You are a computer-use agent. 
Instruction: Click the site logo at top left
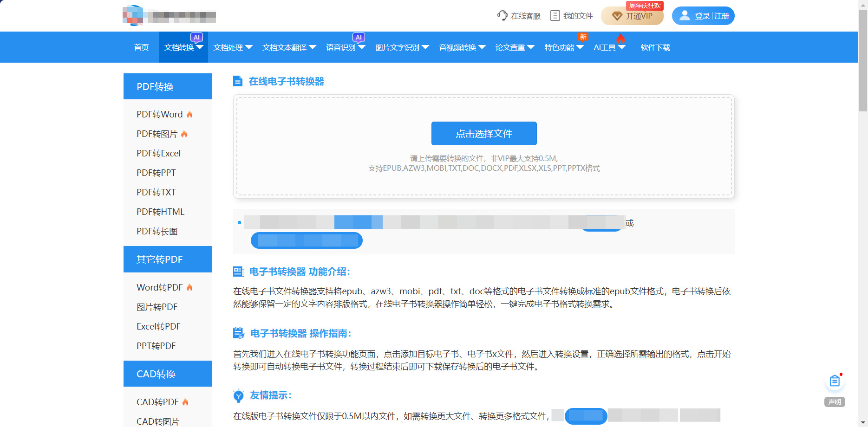tap(169, 15)
